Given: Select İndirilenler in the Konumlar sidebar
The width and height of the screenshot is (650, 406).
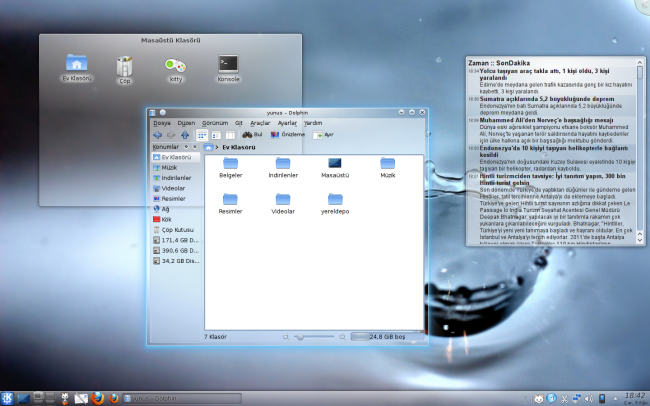Looking at the screenshot, I should (174, 178).
